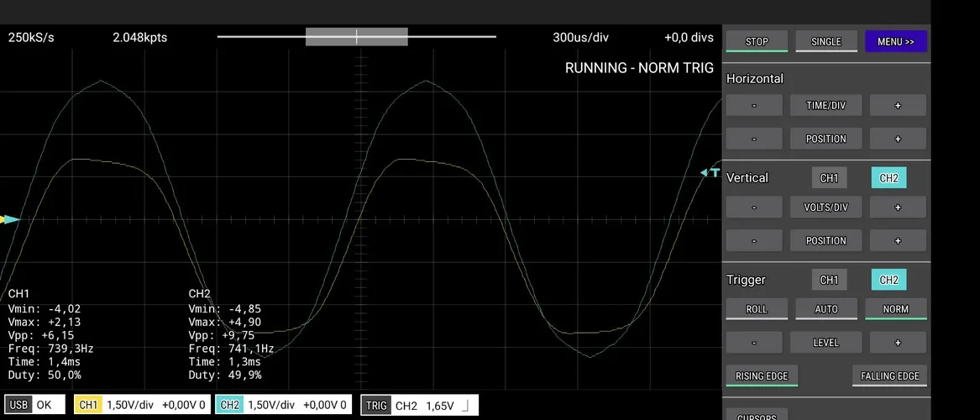Click the 250kS/s sample rate readout

tap(31, 38)
